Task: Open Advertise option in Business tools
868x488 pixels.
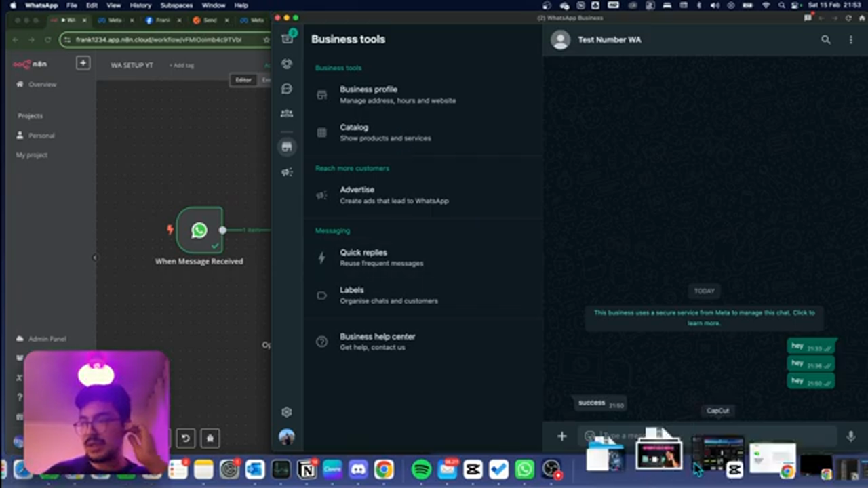Action: [424, 195]
